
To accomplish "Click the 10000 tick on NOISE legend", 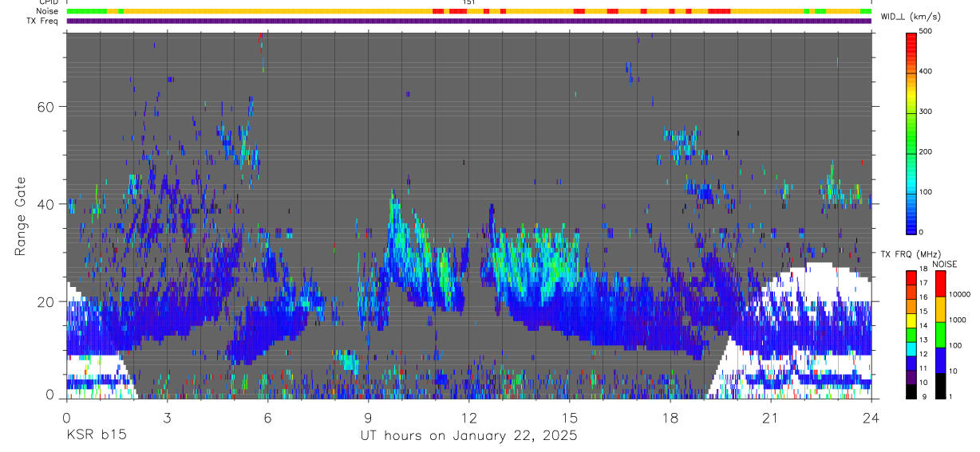I will click(959, 295).
